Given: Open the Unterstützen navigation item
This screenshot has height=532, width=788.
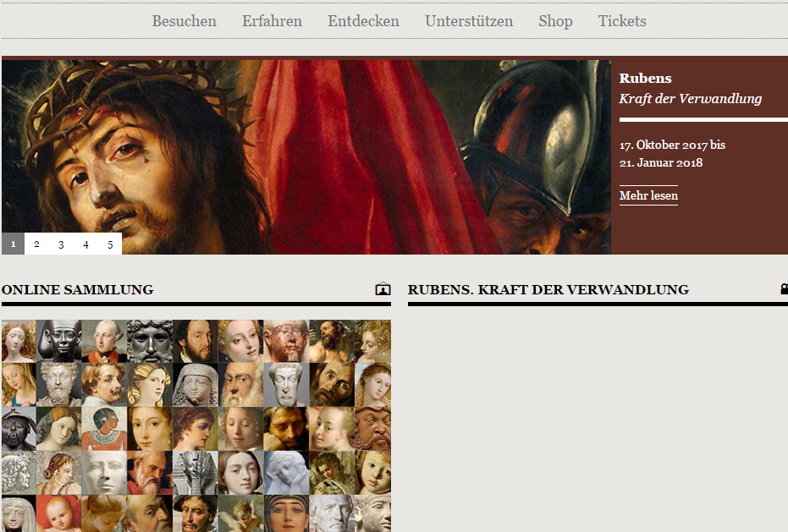Looking at the screenshot, I should [x=468, y=21].
